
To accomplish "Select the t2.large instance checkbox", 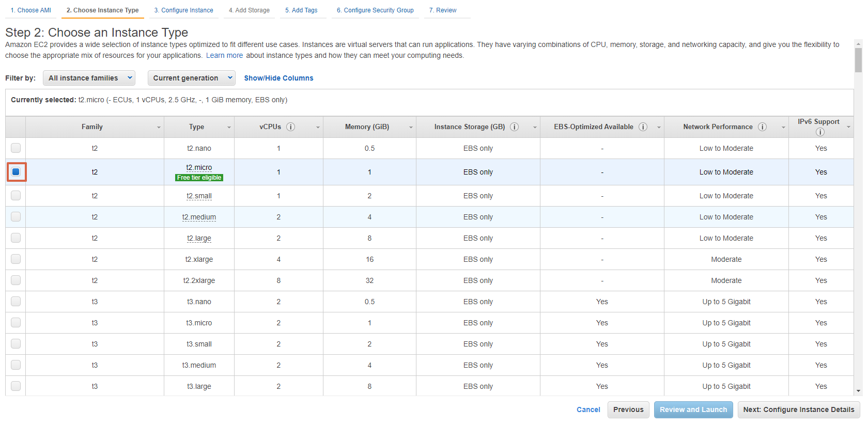I will pos(16,238).
